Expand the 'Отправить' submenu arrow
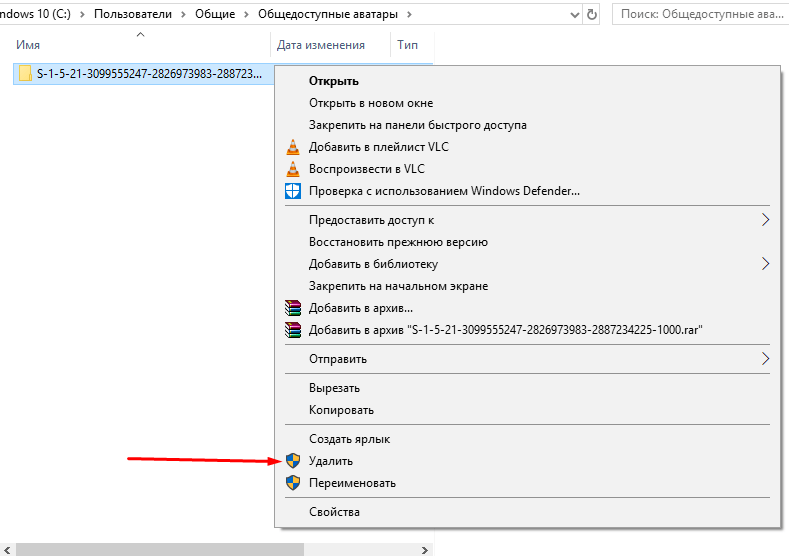This screenshot has width=789, height=556. pos(765,359)
